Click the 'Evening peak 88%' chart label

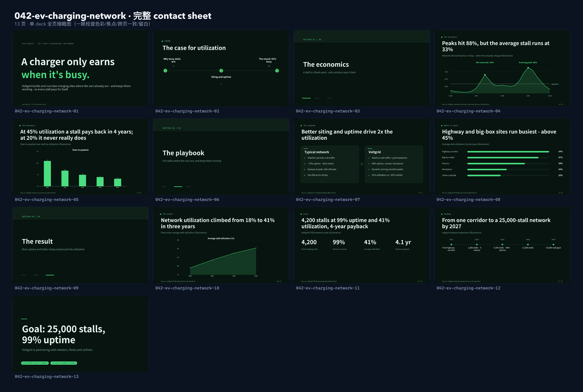tap(528, 62)
